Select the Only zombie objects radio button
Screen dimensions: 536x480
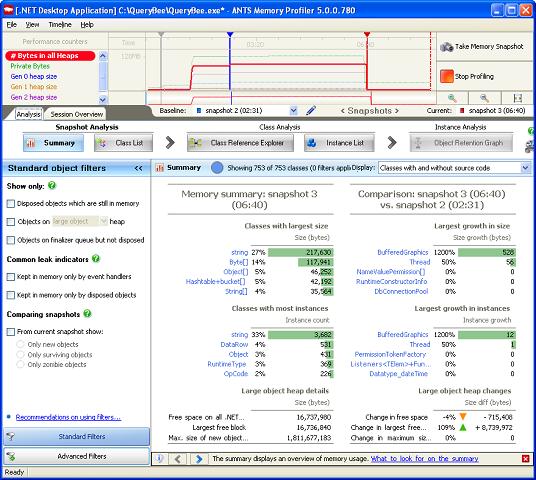click(21, 364)
